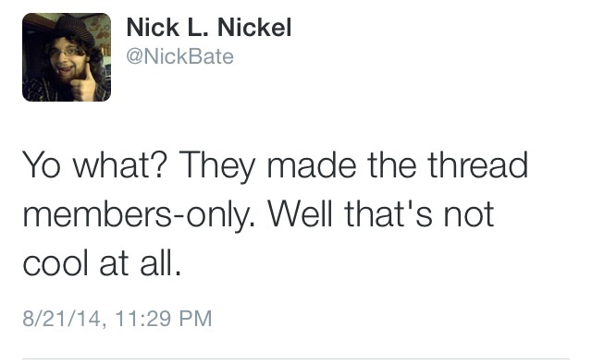Tap the first name 'Nick' in the header

pyautogui.click(x=153, y=28)
